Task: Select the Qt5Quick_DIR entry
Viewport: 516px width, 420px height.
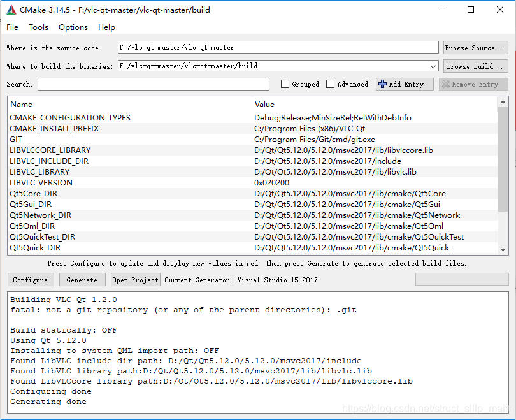Action: point(35,248)
